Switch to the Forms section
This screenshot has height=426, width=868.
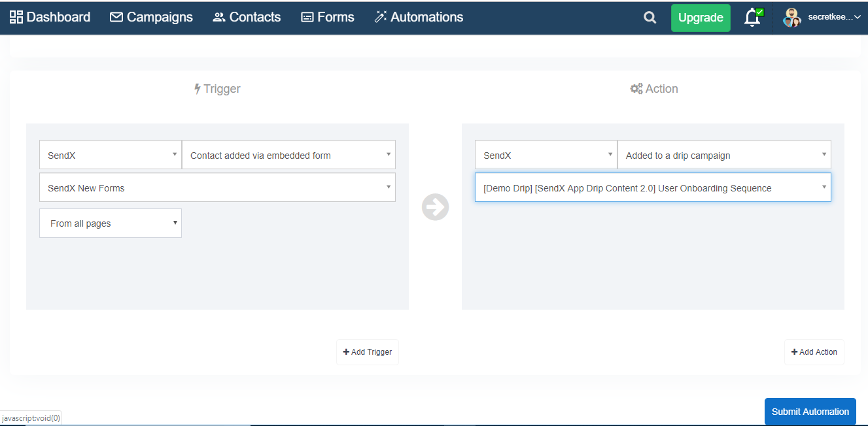pyautogui.click(x=327, y=17)
